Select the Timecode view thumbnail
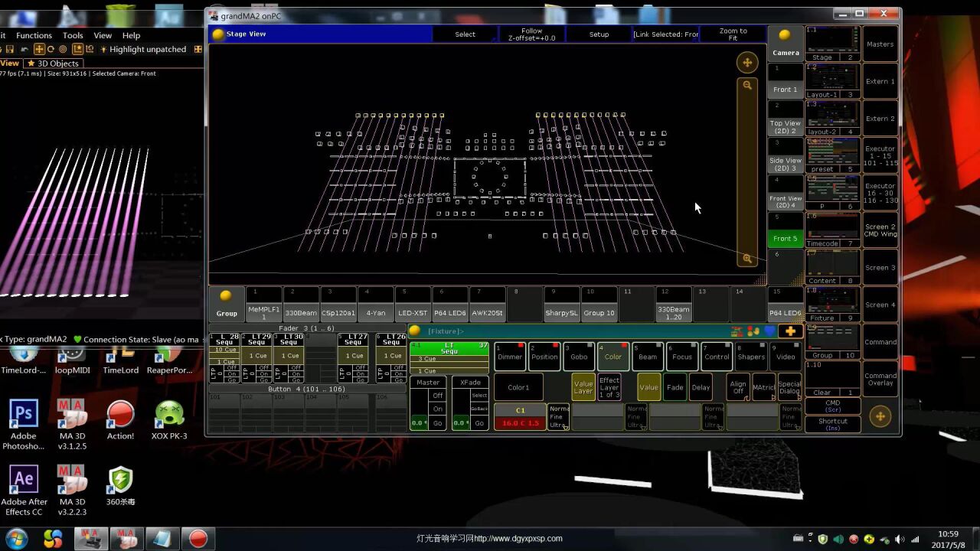Viewport: 980px width, 551px height. pyautogui.click(x=832, y=230)
